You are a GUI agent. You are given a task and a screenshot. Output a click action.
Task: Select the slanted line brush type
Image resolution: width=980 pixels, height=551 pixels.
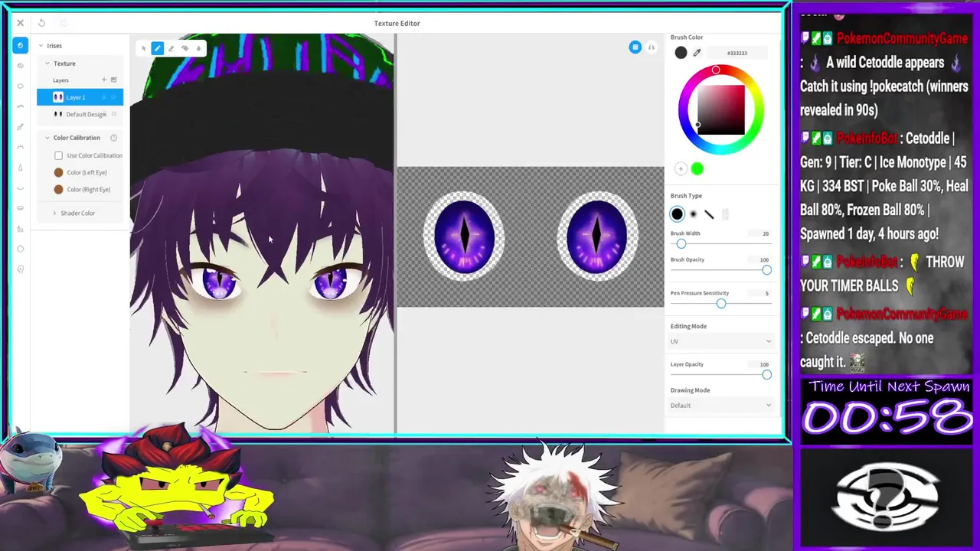[709, 214]
